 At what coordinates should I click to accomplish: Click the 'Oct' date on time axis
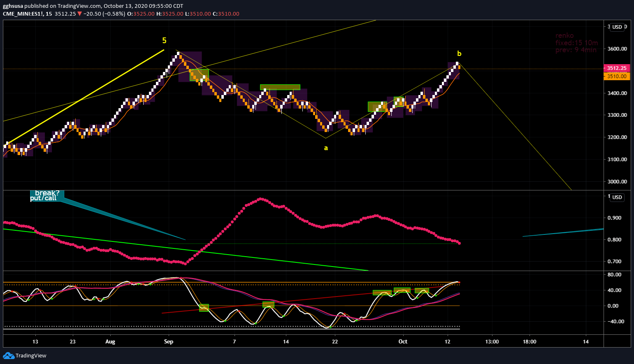[x=403, y=342]
